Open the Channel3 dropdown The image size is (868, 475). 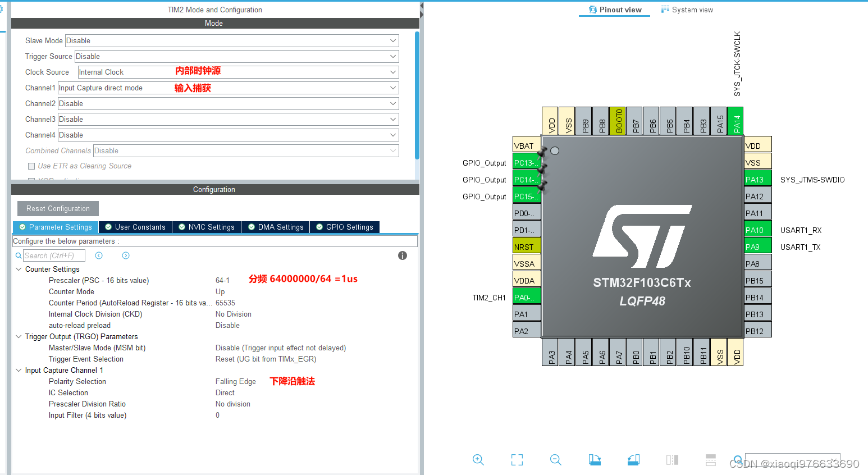pos(229,119)
